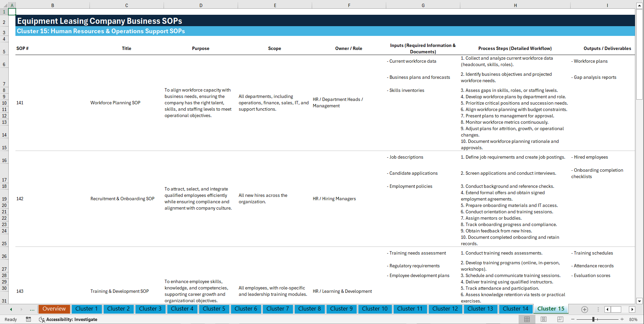This screenshot has width=644, height=324.
Task: Click the 80% zoom level indicator
Action: [633, 319]
